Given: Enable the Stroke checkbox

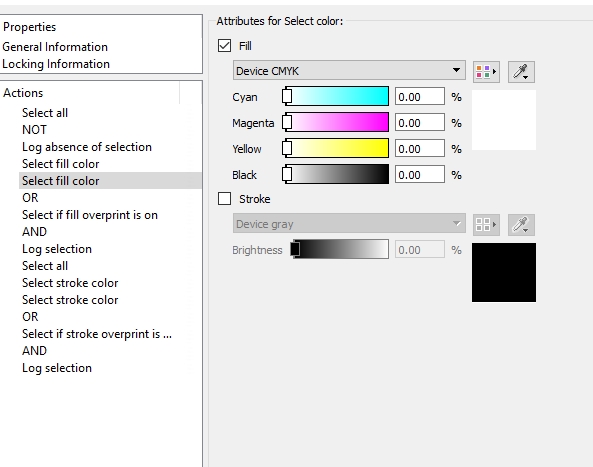Looking at the screenshot, I should coord(225,199).
